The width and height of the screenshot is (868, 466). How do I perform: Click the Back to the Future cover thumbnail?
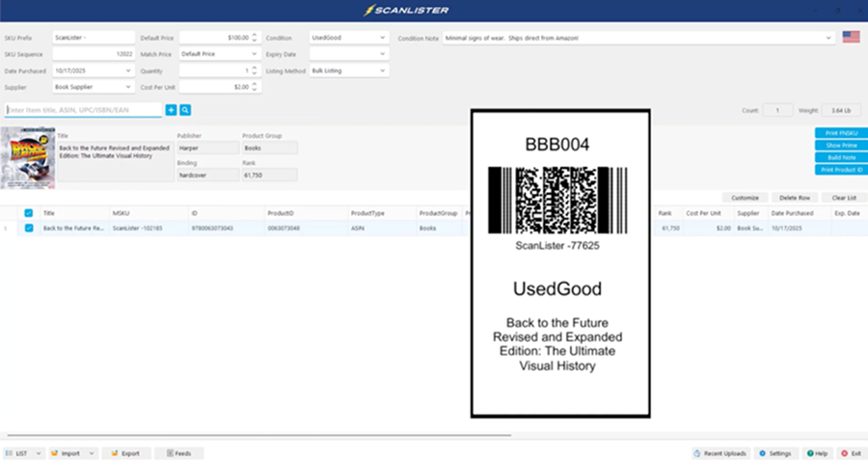point(28,158)
